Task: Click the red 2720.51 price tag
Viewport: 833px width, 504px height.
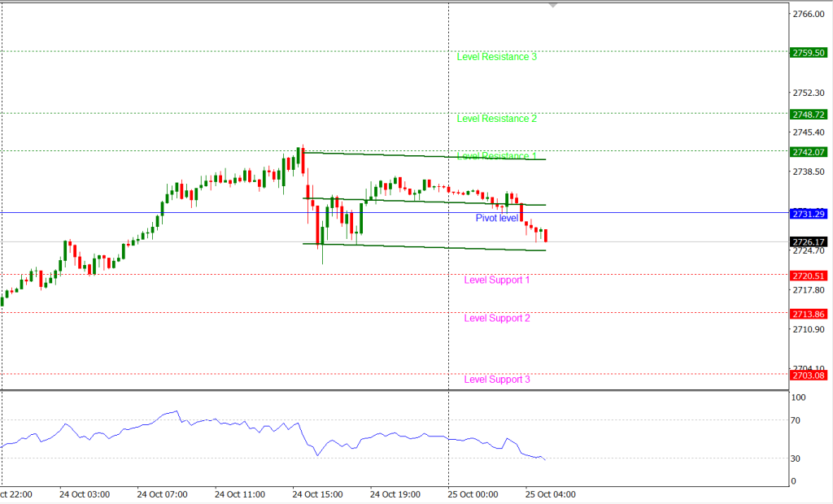Action: pos(809,276)
